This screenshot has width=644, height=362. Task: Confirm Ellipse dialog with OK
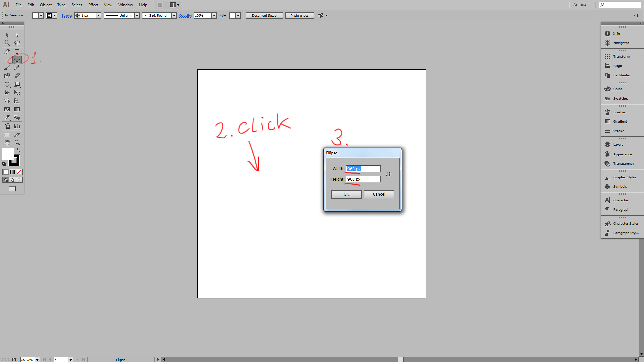click(346, 194)
